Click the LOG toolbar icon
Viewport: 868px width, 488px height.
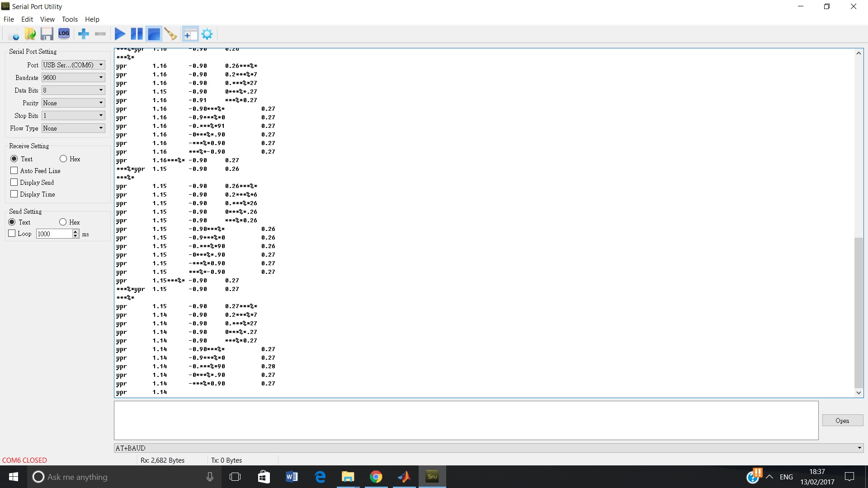tap(64, 33)
